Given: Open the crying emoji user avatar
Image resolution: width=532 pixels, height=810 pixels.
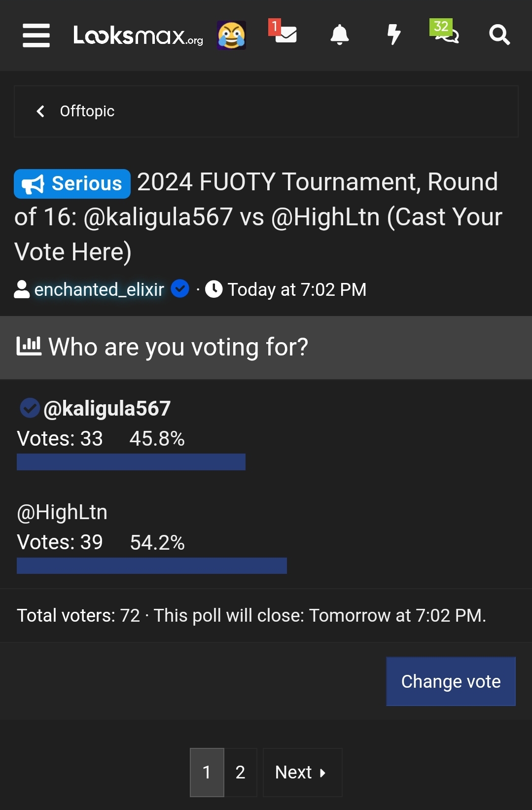Looking at the screenshot, I should point(231,35).
